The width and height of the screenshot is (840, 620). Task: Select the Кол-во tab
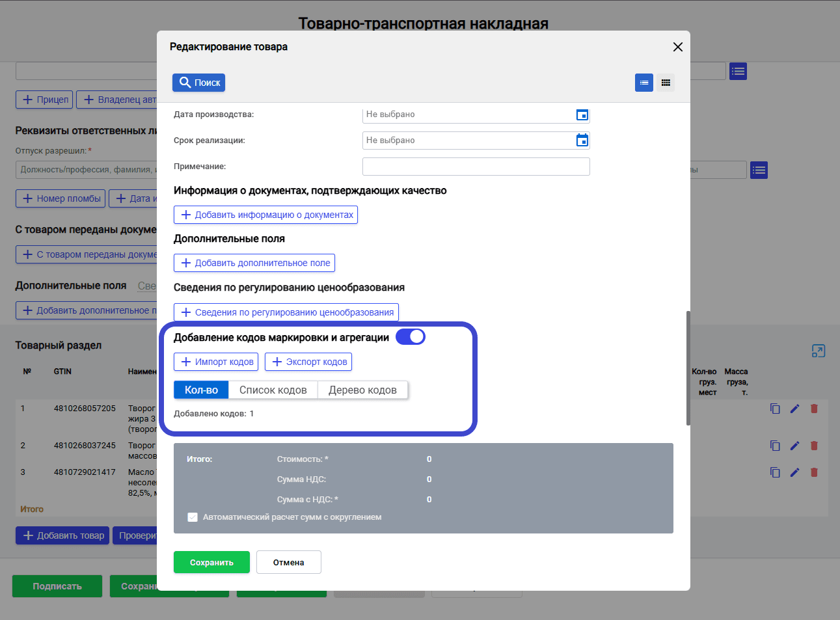point(201,390)
